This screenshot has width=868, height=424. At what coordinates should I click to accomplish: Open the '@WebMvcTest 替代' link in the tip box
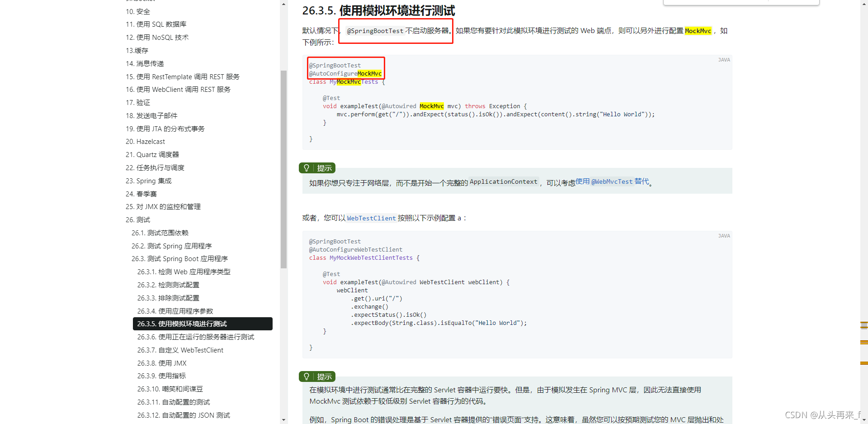[x=612, y=181]
